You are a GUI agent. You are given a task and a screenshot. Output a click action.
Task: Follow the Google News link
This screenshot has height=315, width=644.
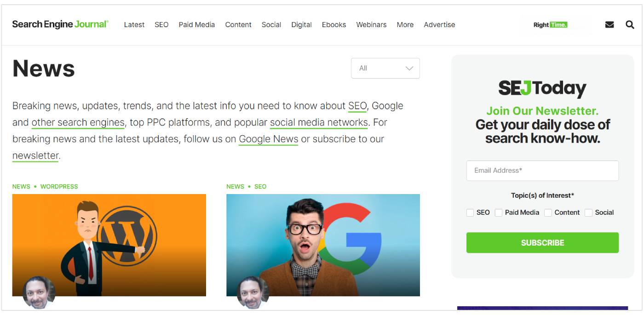[268, 139]
